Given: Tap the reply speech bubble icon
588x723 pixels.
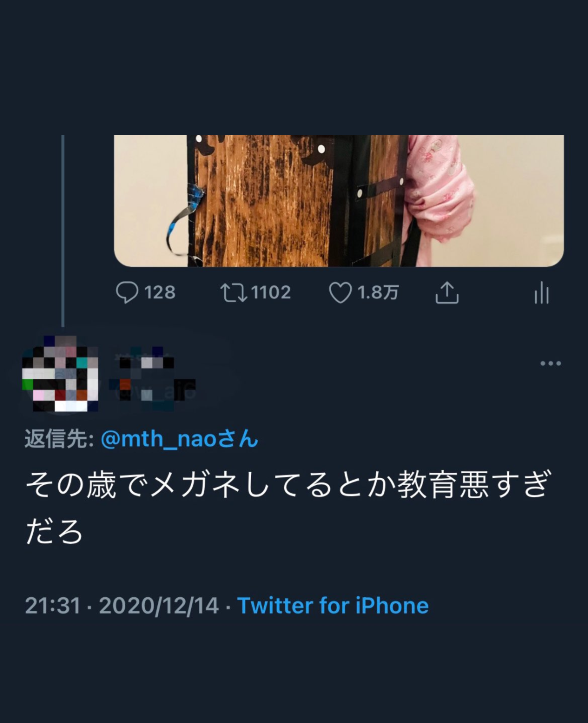Looking at the screenshot, I should click(127, 292).
